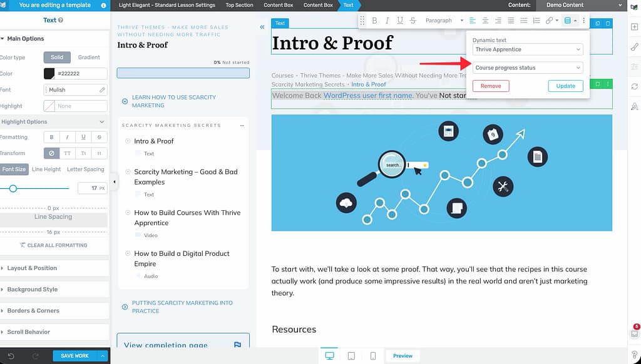Click the #222222 black color swatch
Screen dimensions: 641x364
pyautogui.click(x=49, y=74)
